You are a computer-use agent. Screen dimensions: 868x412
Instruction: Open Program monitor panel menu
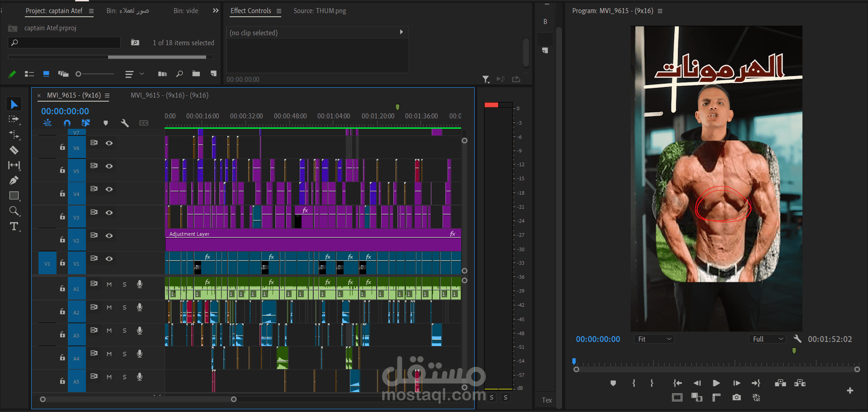coord(660,11)
